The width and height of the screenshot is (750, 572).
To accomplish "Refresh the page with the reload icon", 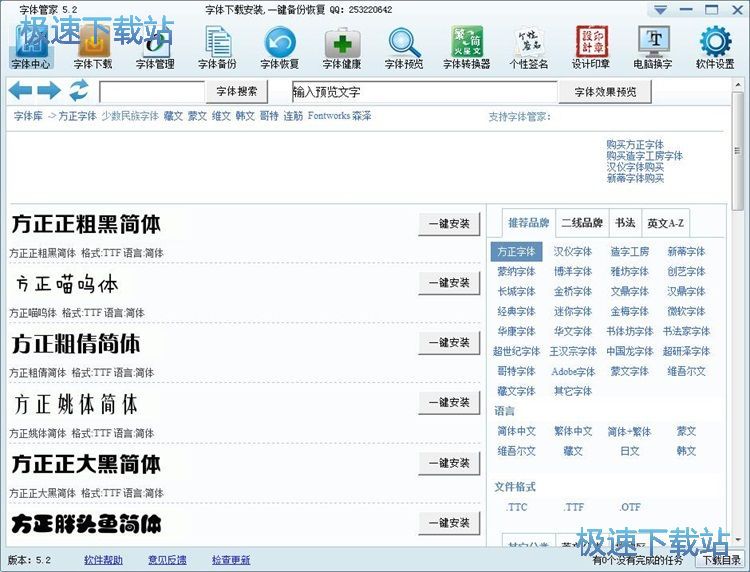I will tap(79, 90).
